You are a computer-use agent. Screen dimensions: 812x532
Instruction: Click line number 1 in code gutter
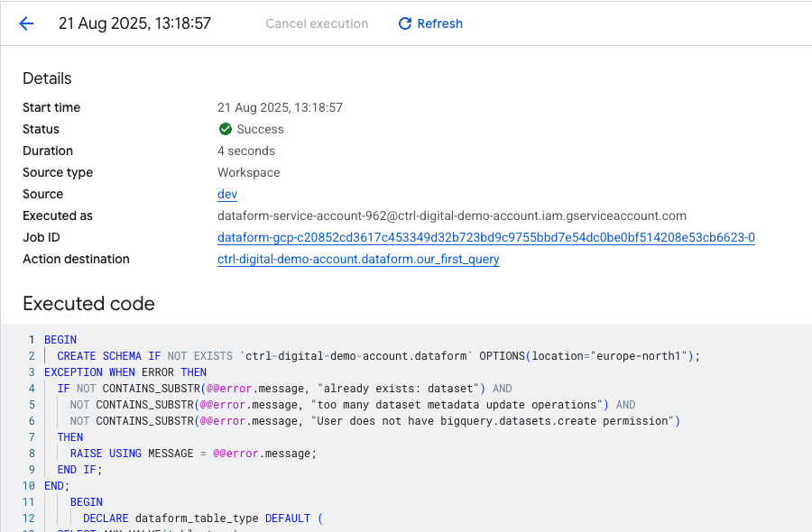pyautogui.click(x=32, y=340)
